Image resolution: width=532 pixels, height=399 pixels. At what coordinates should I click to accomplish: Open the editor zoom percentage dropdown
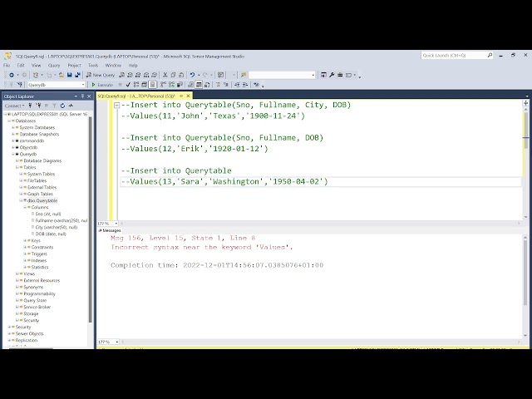click(x=116, y=224)
